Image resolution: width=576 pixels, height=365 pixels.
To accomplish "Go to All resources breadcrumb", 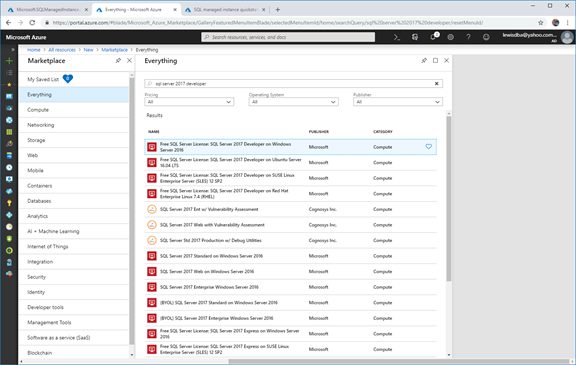I will (62, 50).
